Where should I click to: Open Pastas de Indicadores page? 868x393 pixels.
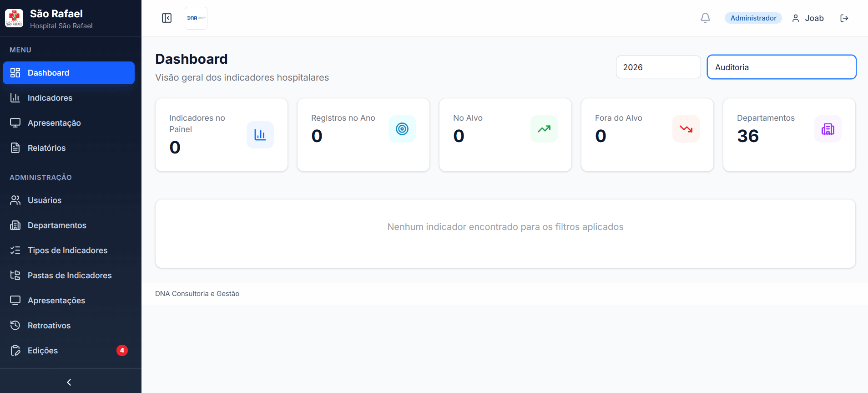tap(69, 276)
